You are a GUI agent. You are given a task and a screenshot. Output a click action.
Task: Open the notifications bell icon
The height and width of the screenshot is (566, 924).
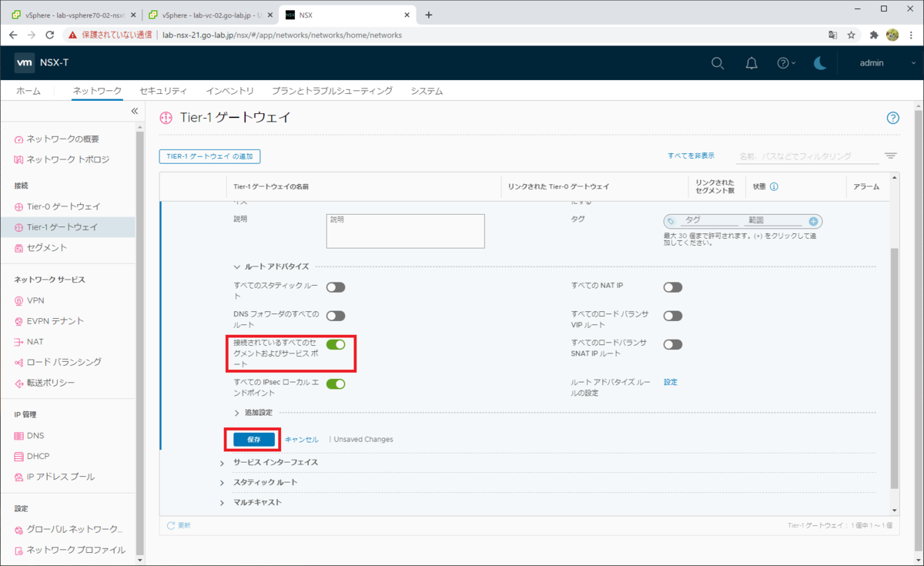752,63
